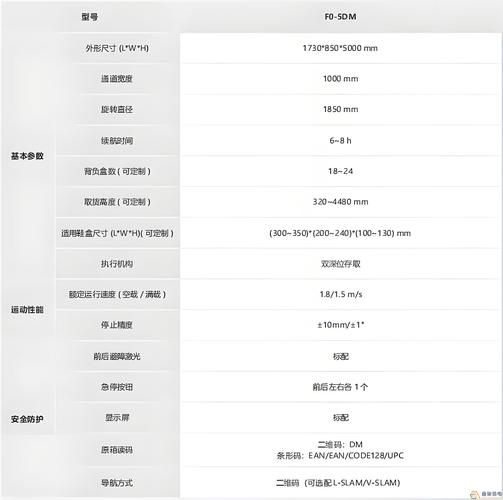The image size is (503, 500).
Task: Click the 基本参数 category cell
Action: pyautogui.click(x=27, y=156)
